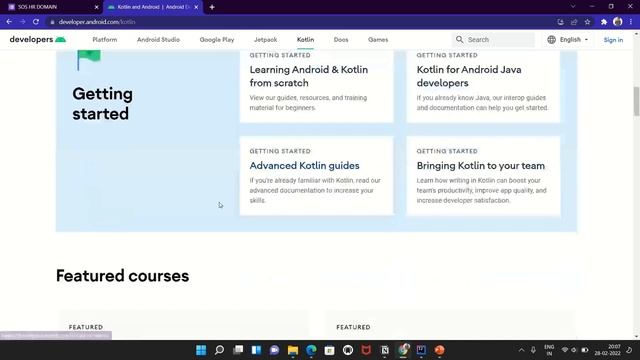Open Learning Android & Kotlin from scratch
The height and width of the screenshot is (360, 640).
tap(309, 76)
